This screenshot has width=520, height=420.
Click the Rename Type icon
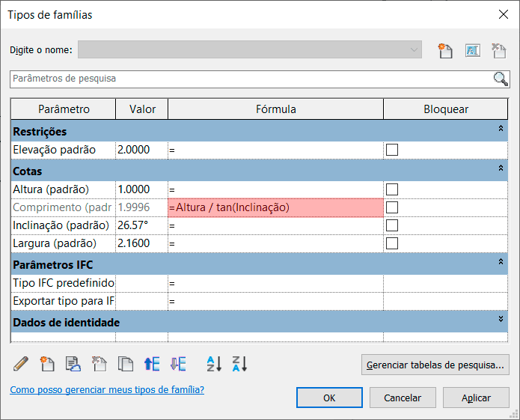(472, 50)
